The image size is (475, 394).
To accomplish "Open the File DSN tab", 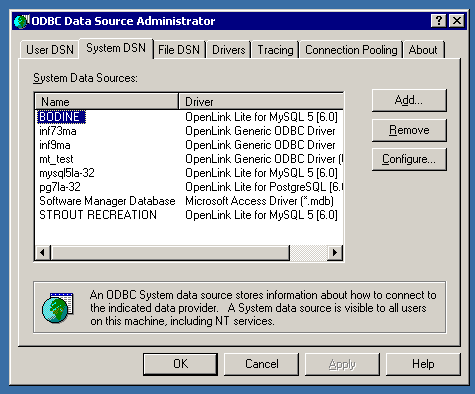I will point(179,50).
